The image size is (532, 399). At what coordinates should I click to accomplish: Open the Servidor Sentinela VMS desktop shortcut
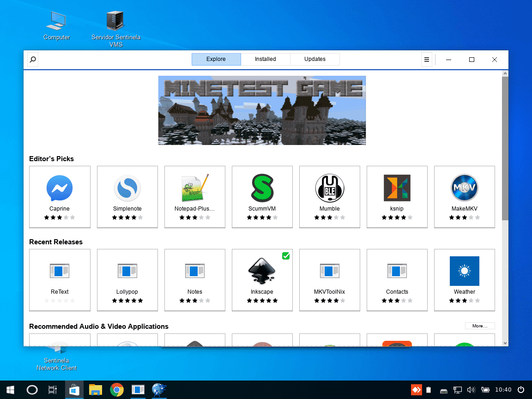(x=116, y=21)
